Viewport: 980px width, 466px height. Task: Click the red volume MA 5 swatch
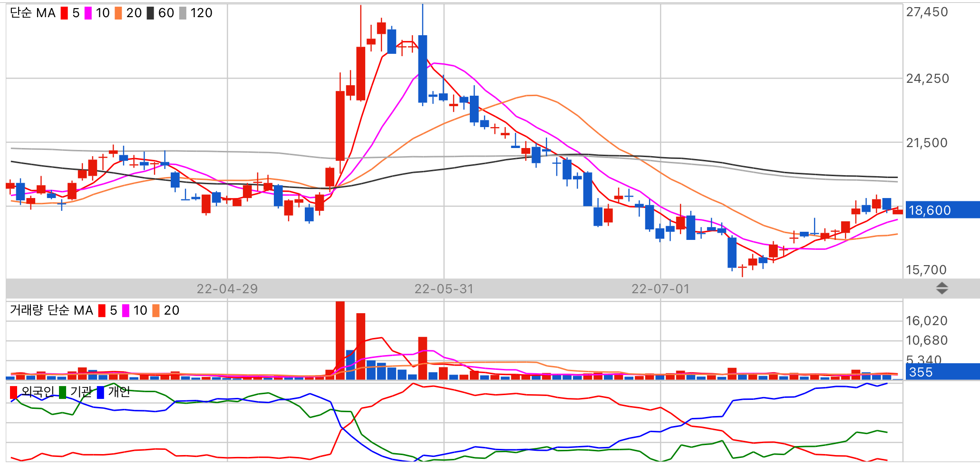102,311
